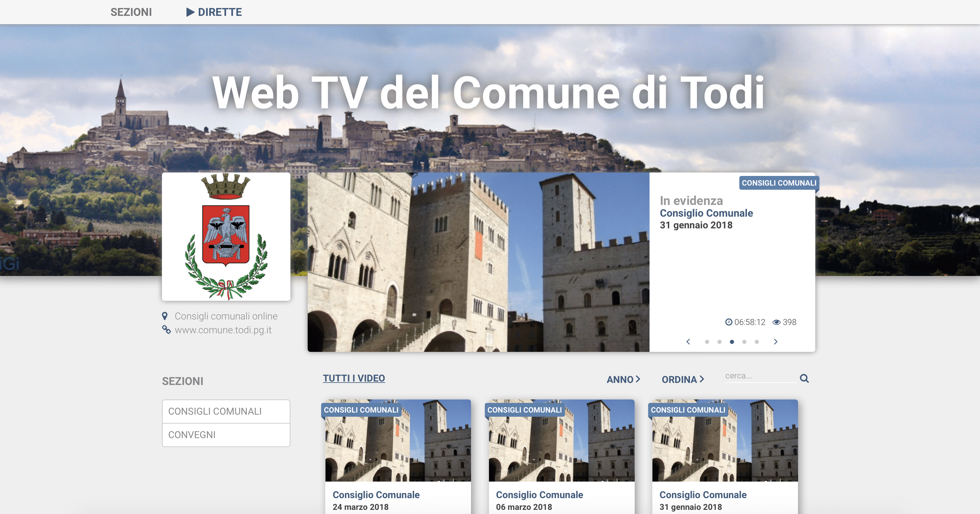
Task: Visit www.comune.todi.pg.it
Action: [x=223, y=329]
